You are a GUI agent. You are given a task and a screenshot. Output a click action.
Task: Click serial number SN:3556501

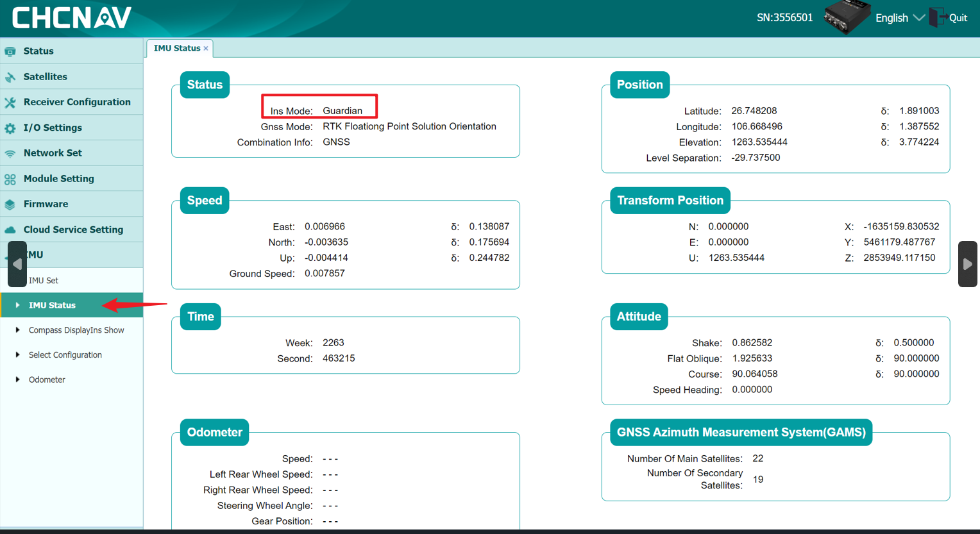coord(784,18)
